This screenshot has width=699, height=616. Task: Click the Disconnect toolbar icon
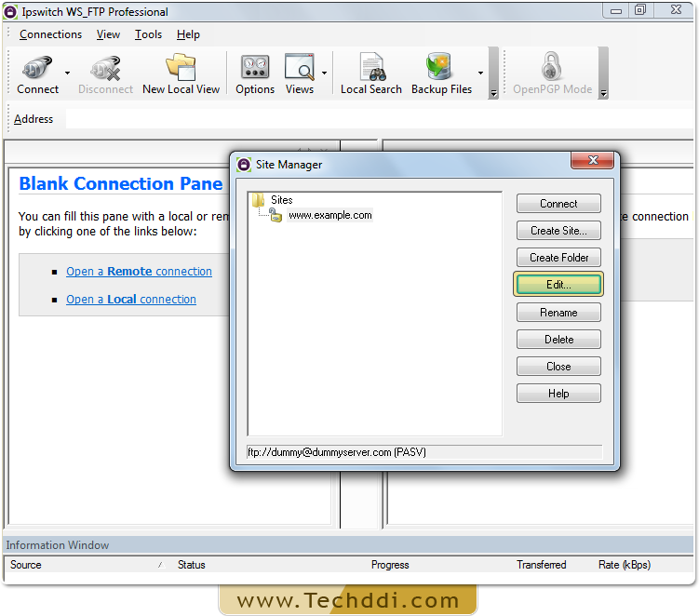tap(105, 74)
